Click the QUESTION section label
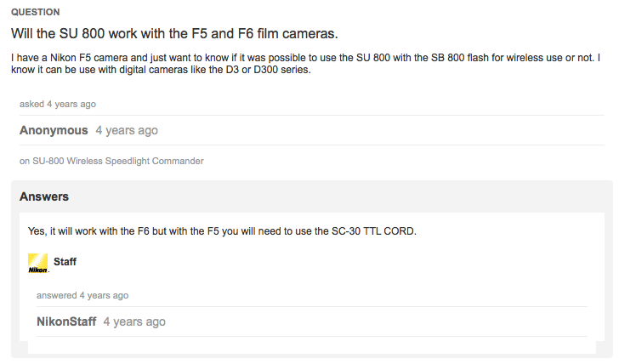This screenshot has height=364, width=619. (x=36, y=12)
